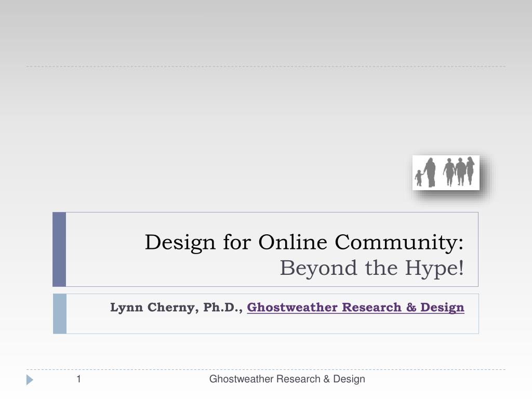
Task: Click the blue triangle bullet in footer
Action: click(30, 380)
